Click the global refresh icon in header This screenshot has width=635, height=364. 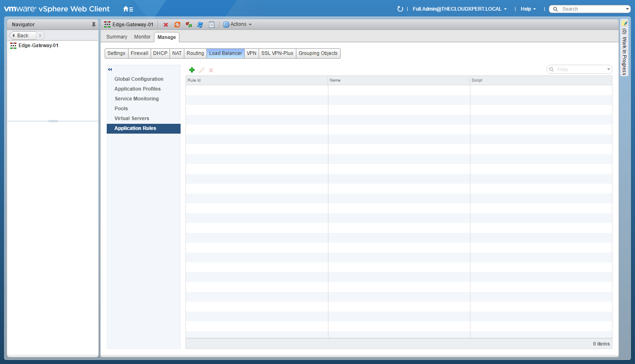[400, 9]
